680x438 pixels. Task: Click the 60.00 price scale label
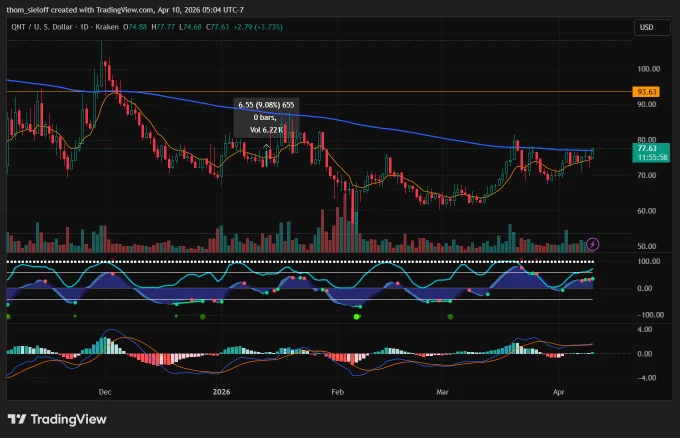647,211
